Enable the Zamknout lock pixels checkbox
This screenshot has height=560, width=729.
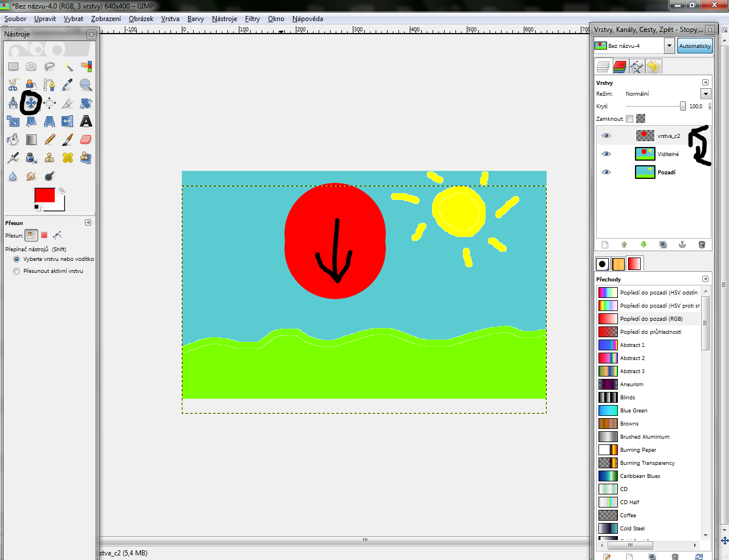click(x=629, y=119)
